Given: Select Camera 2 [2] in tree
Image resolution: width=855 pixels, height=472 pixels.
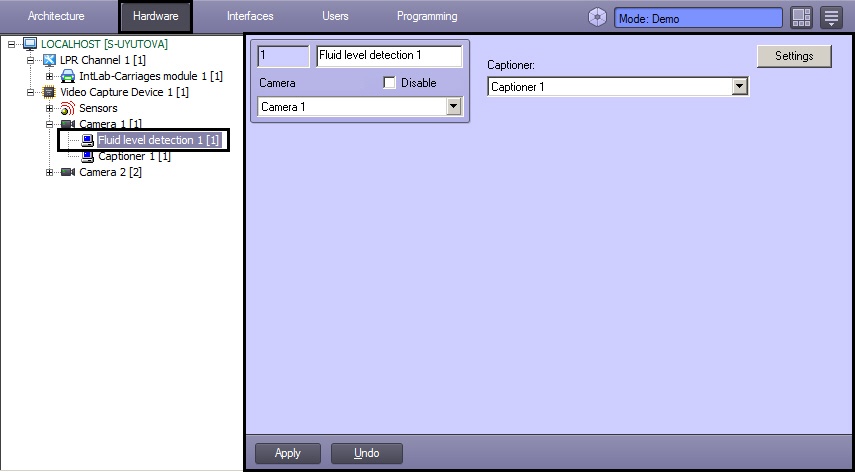Looking at the screenshot, I should (110, 172).
